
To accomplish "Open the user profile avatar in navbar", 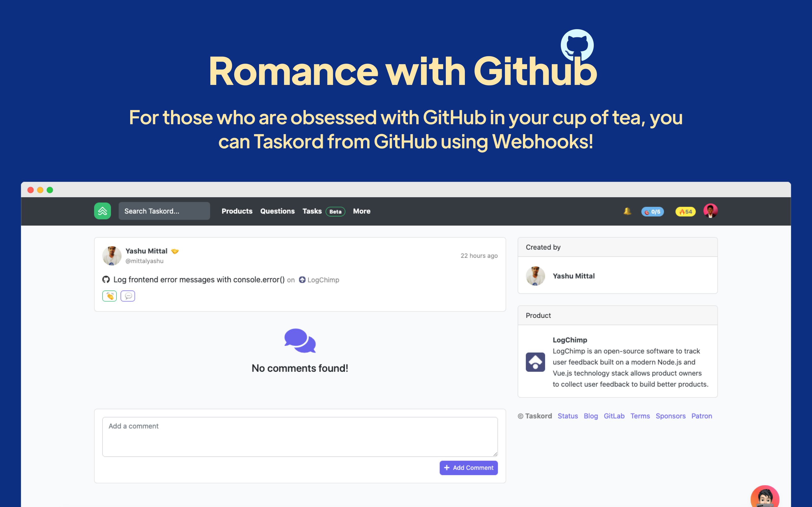I will [x=710, y=211].
